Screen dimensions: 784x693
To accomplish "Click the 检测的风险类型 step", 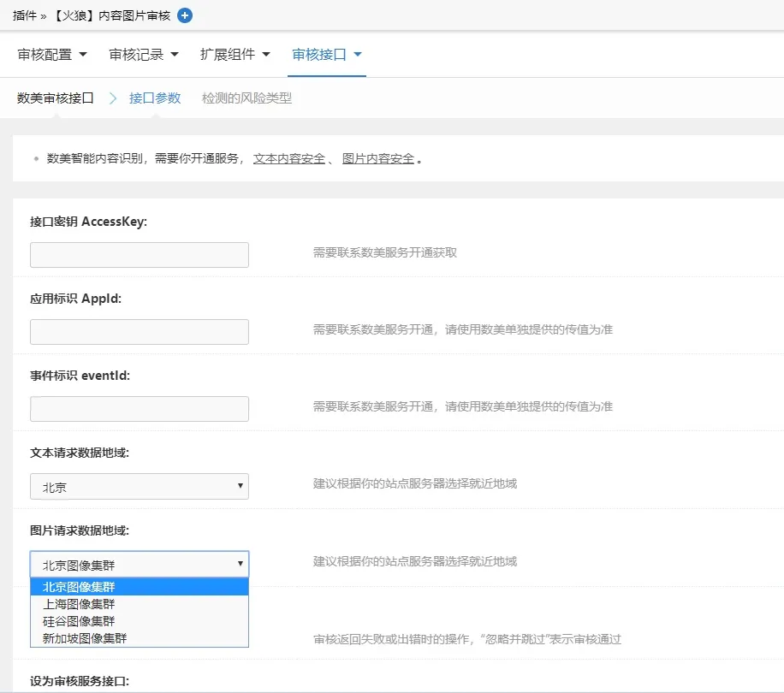I will (x=248, y=98).
